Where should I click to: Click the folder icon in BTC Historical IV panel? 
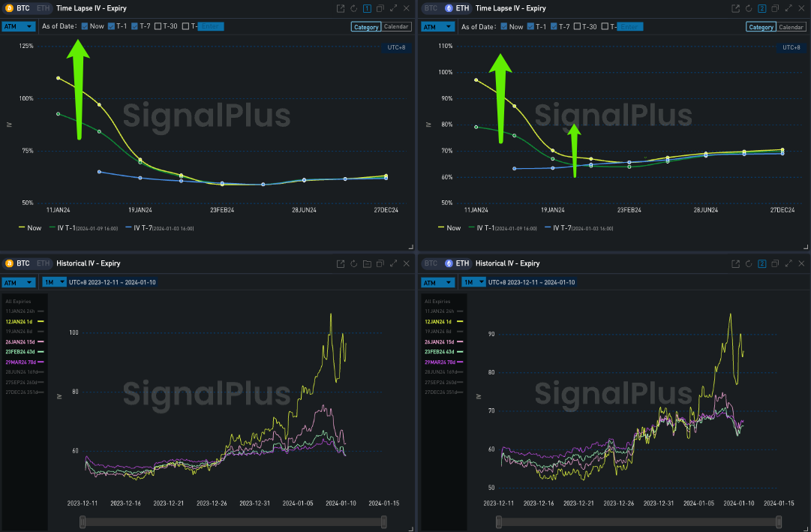pyautogui.click(x=367, y=263)
